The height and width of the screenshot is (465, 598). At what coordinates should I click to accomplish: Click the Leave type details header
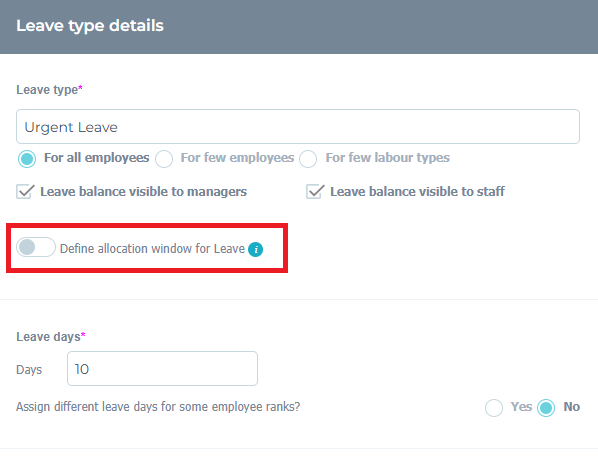(90, 26)
